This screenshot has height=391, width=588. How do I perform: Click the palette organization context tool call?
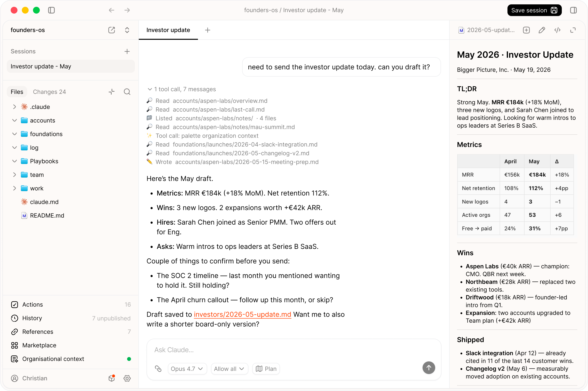tap(203, 136)
